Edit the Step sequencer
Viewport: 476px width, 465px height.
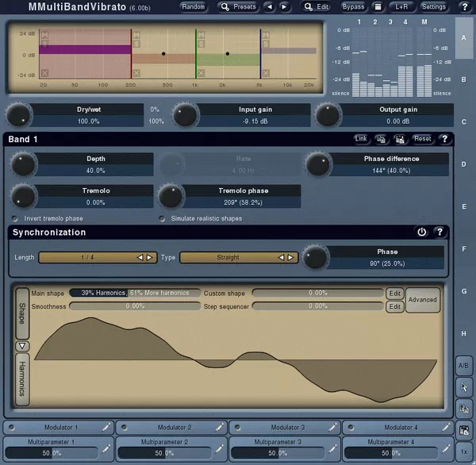394,306
